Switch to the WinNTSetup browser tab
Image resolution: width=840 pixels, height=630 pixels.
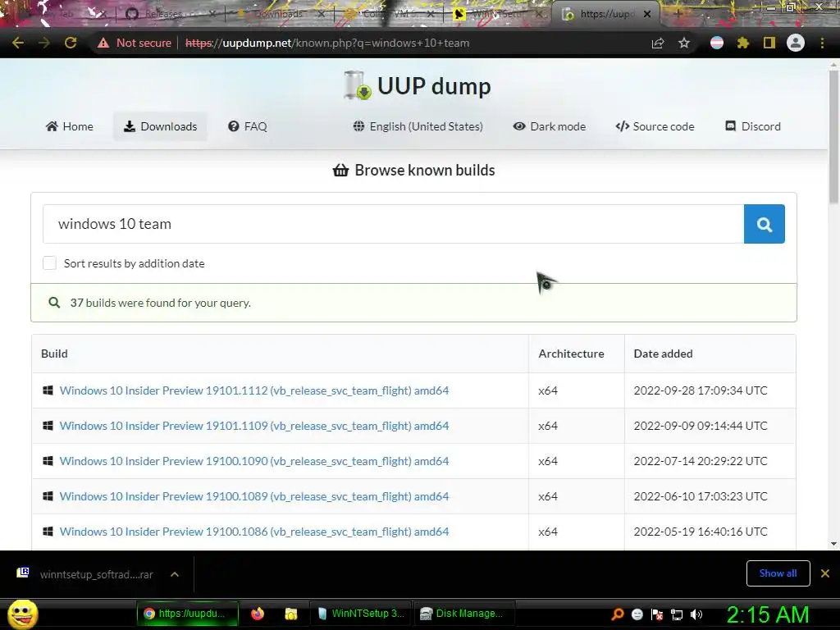click(x=498, y=14)
